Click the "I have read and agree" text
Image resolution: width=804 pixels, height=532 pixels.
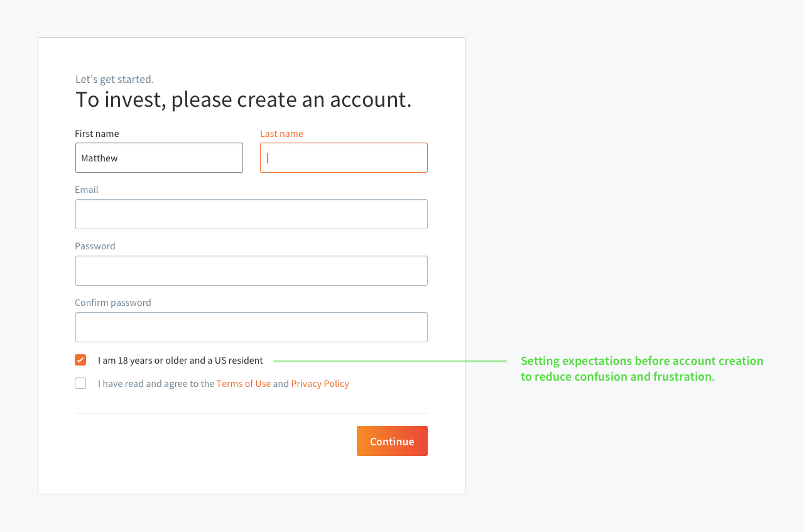[156, 384]
